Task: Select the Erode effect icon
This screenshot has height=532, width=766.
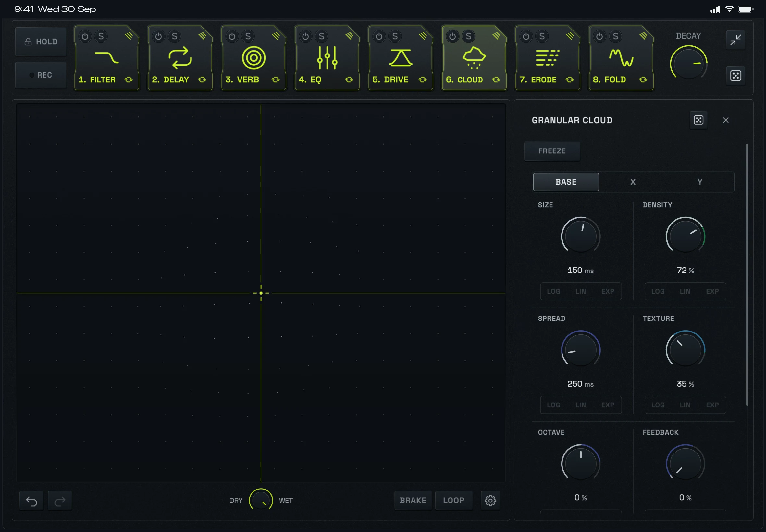Action: [x=547, y=58]
